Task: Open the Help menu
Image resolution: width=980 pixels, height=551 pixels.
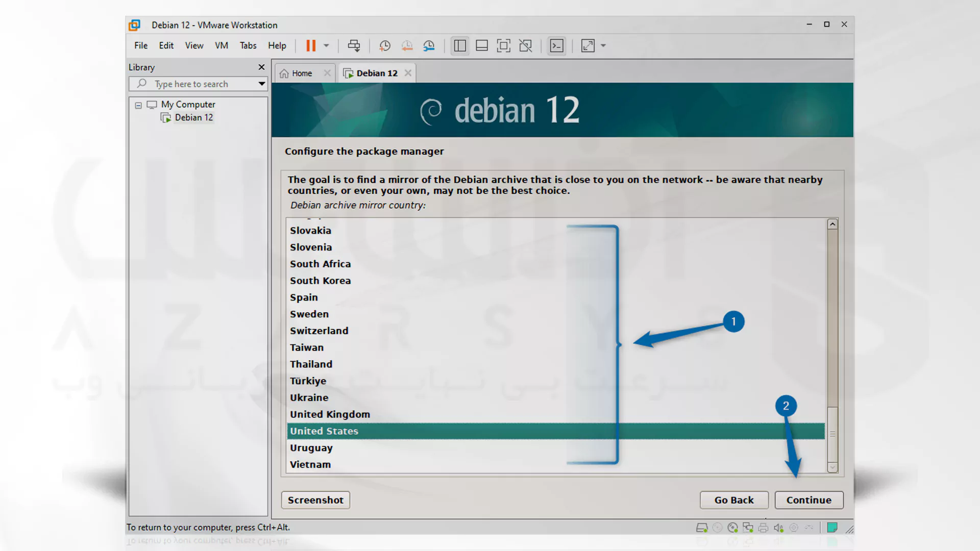Action: coord(277,45)
